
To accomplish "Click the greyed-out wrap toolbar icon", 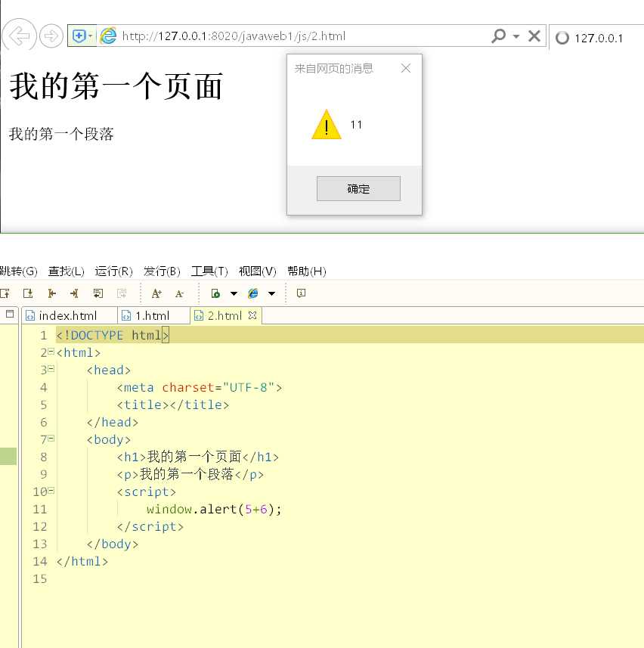I will (x=122, y=293).
